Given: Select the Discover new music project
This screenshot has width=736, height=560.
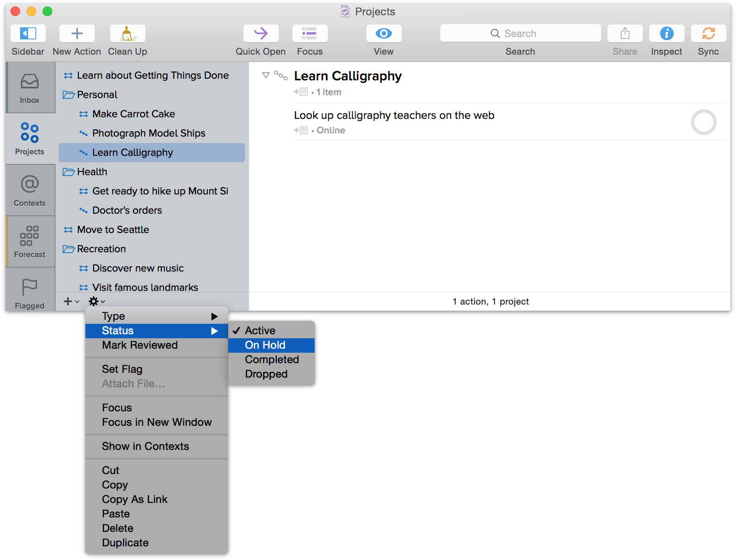Looking at the screenshot, I should click(152, 268).
